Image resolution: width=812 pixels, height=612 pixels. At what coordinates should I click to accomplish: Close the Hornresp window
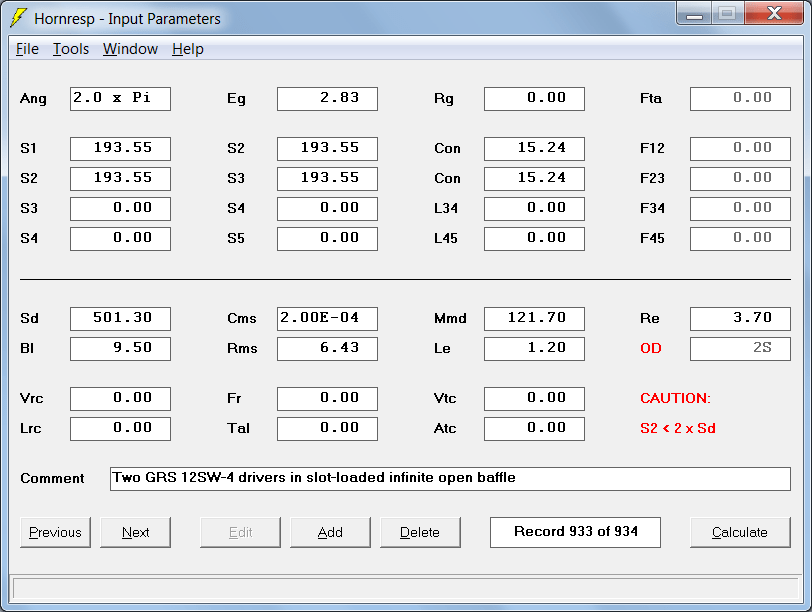coord(774,14)
